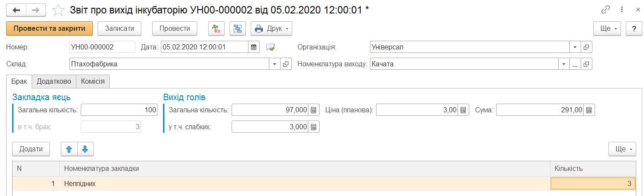The height and width of the screenshot is (196, 644).
Task: Expand the Організація dropdown list
Action: click(575, 47)
